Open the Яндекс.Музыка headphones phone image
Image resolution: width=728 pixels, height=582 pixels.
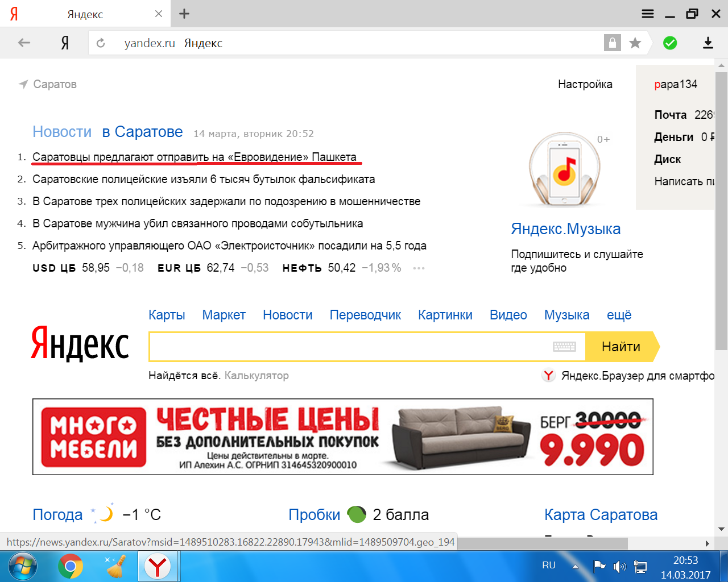coord(565,169)
